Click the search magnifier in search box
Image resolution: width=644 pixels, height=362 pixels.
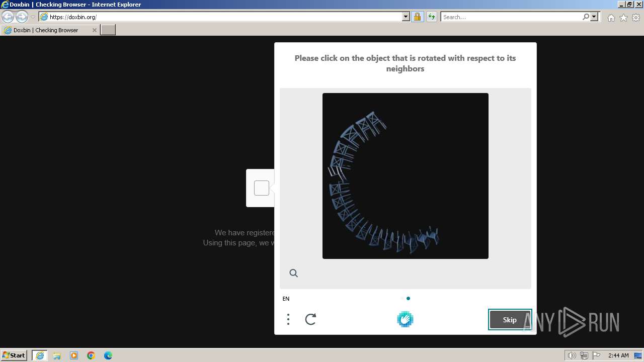pyautogui.click(x=586, y=17)
